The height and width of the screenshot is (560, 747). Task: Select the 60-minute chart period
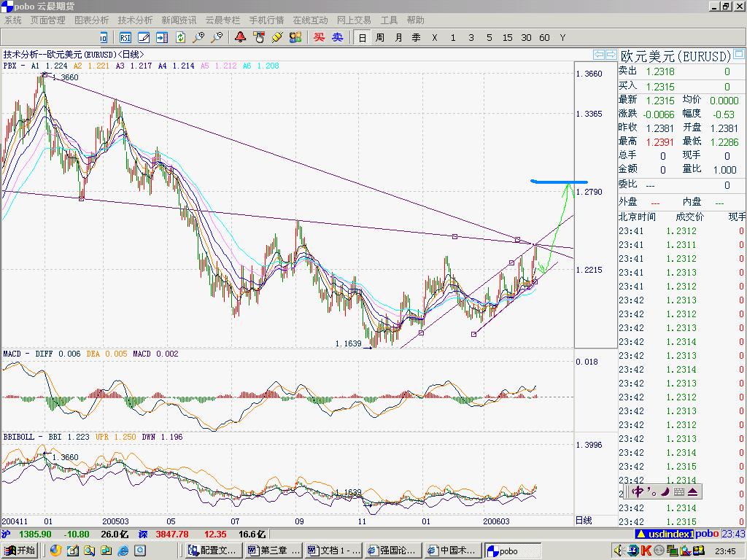tap(544, 37)
